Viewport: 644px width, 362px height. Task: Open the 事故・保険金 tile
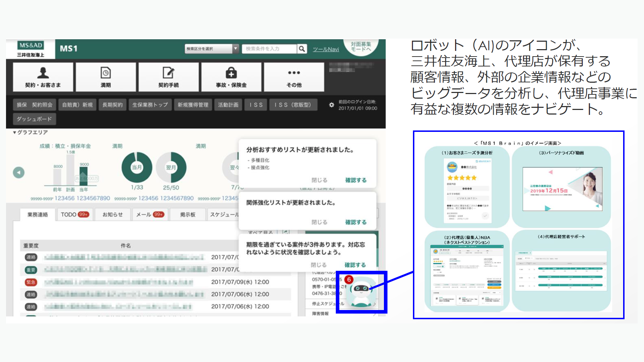coord(231,77)
